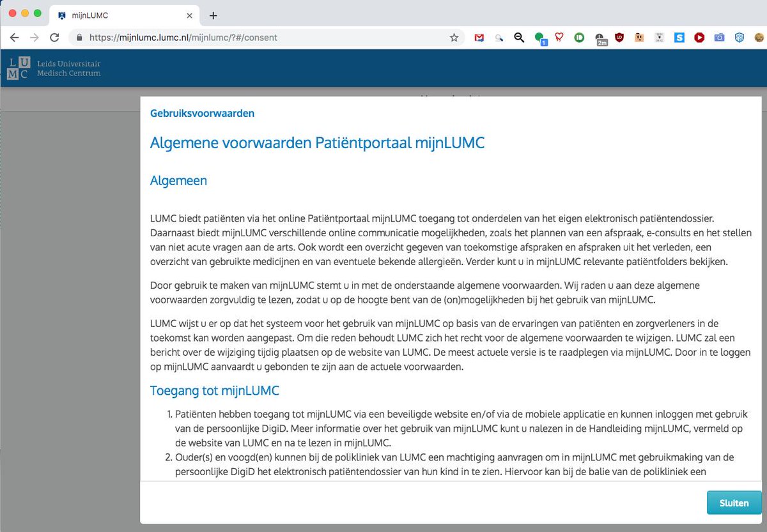This screenshot has height=532, width=767.
Task: Click the blue camera screenshot extension
Action: [x=719, y=38]
